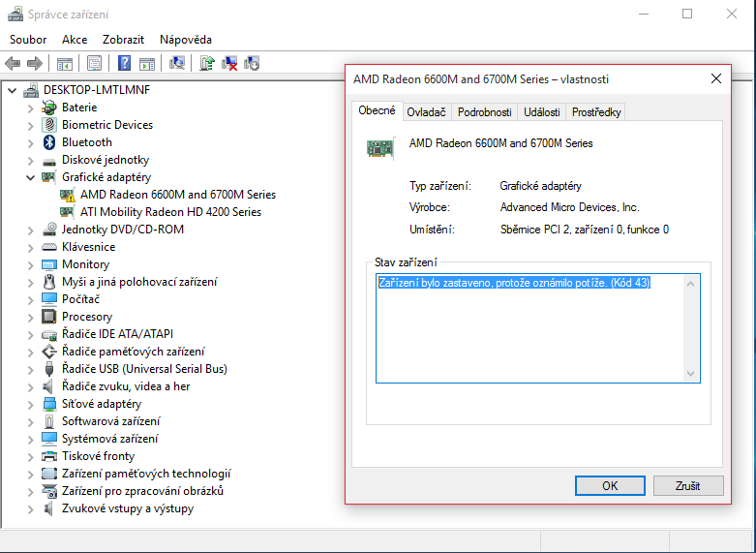Close the AMD Radeon properties dialog
Image resolution: width=756 pixels, height=553 pixels.
(716, 78)
